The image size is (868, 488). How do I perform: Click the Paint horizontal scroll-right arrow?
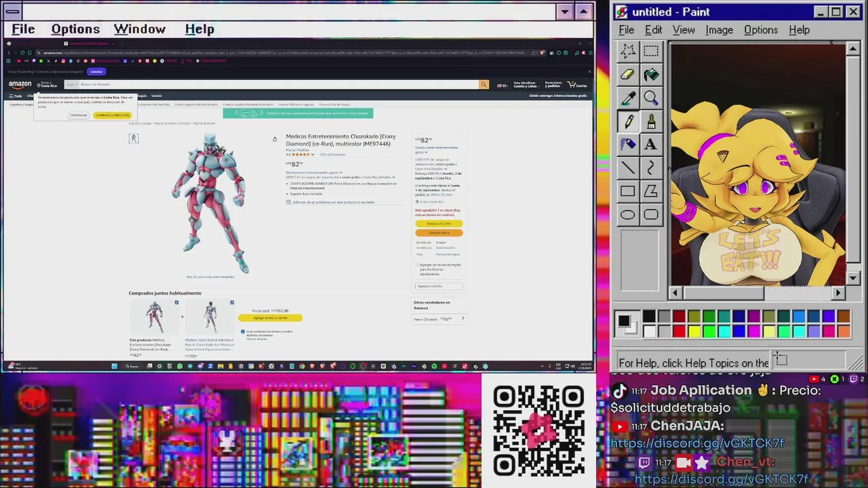[x=838, y=293]
